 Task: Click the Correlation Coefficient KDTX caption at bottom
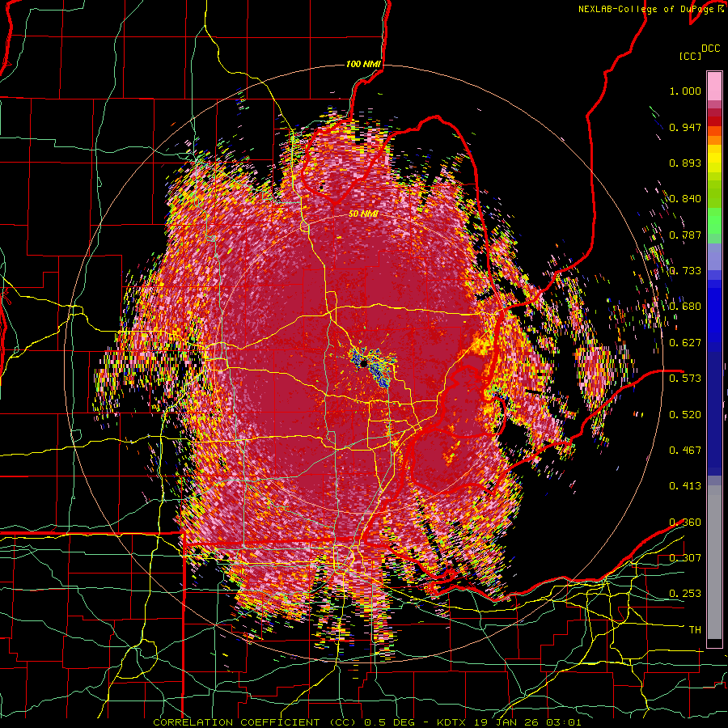click(x=366, y=722)
